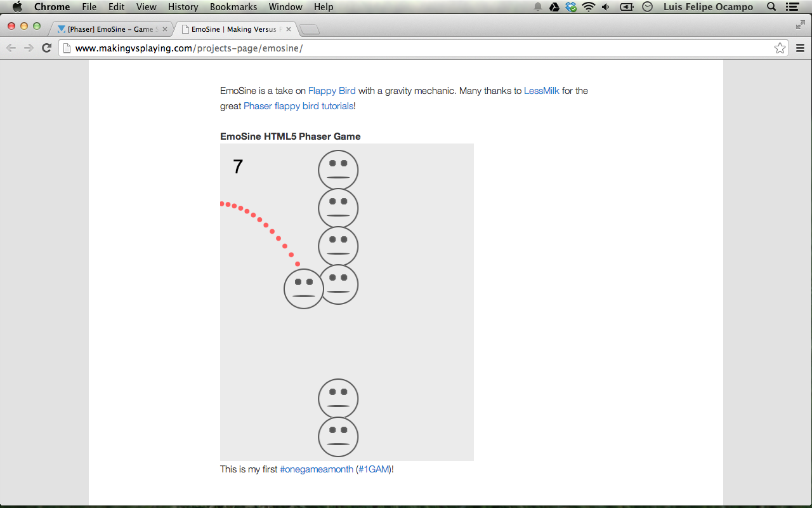Follow the LessMilk link
The width and height of the screenshot is (812, 508).
click(x=542, y=91)
